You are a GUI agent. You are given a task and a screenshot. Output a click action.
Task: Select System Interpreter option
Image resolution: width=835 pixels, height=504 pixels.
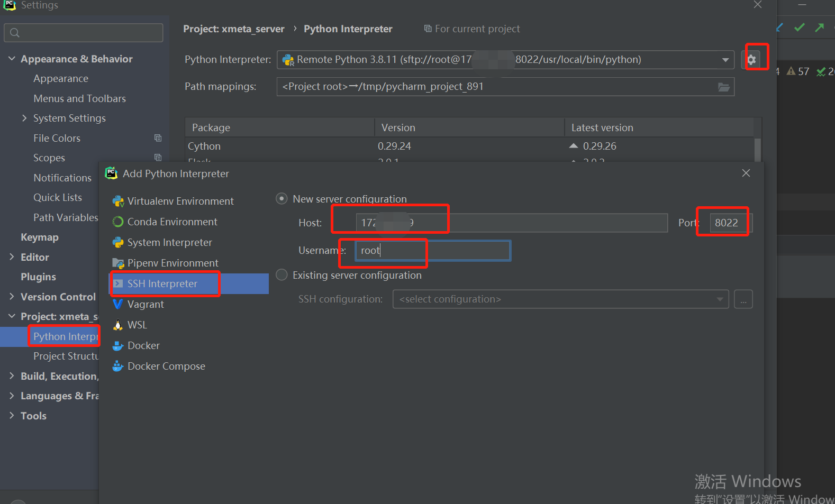169,242
